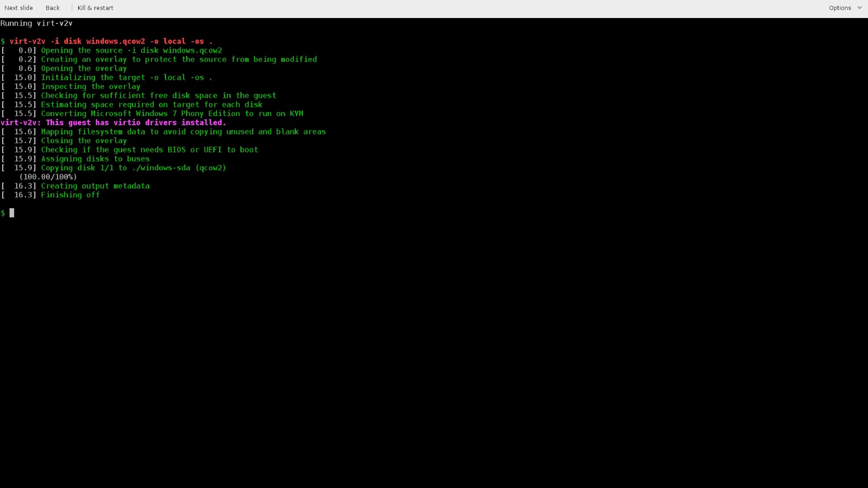Click the "Opening the source" output line
The height and width of the screenshot is (488, 868).
[131, 50]
